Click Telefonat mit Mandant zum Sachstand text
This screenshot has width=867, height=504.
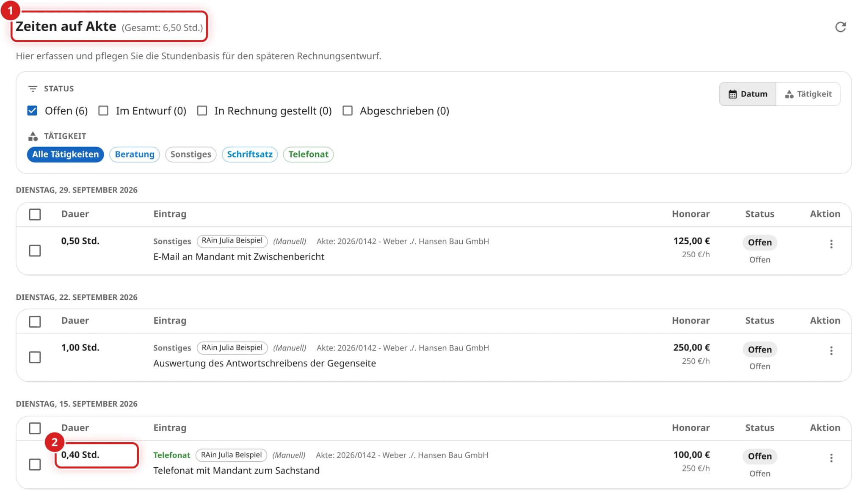click(x=236, y=471)
